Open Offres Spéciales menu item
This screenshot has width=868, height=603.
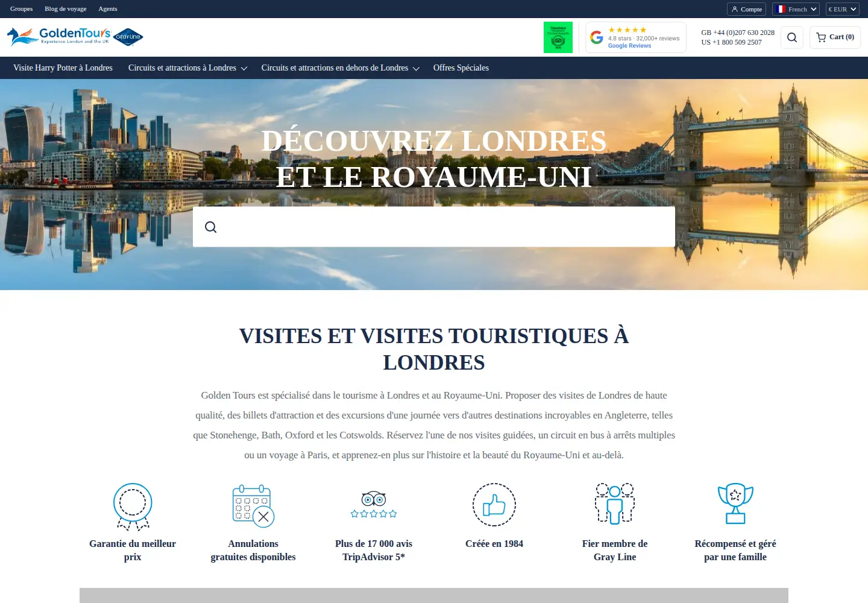click(x=461, y=68)
